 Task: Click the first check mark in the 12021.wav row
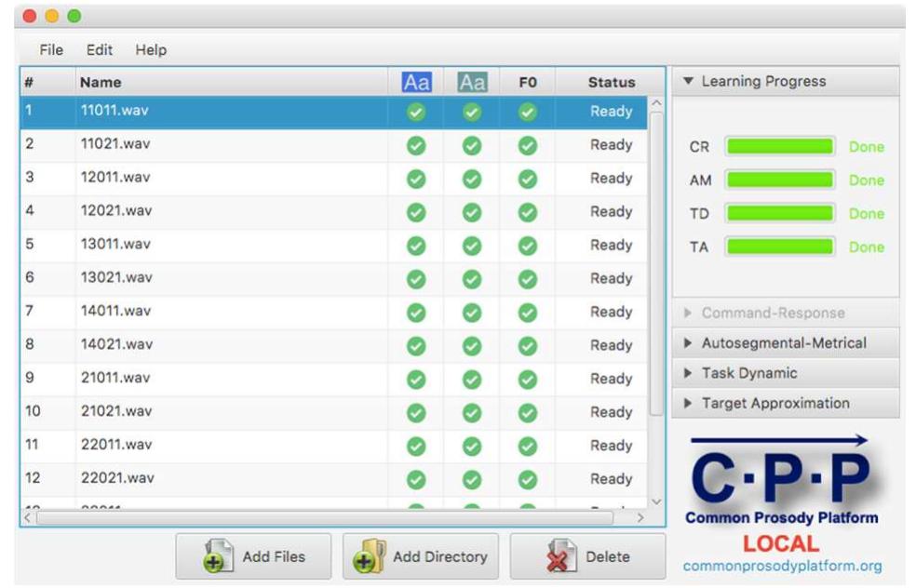pos(416,212)
